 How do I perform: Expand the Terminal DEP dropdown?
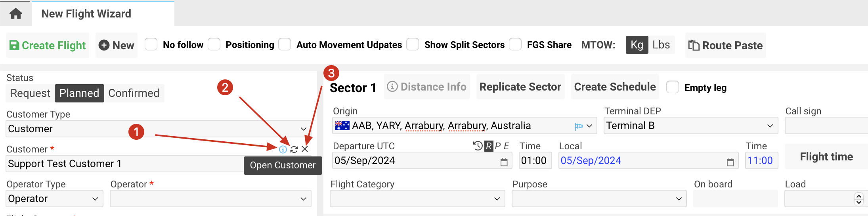click(x=690, y=126)
